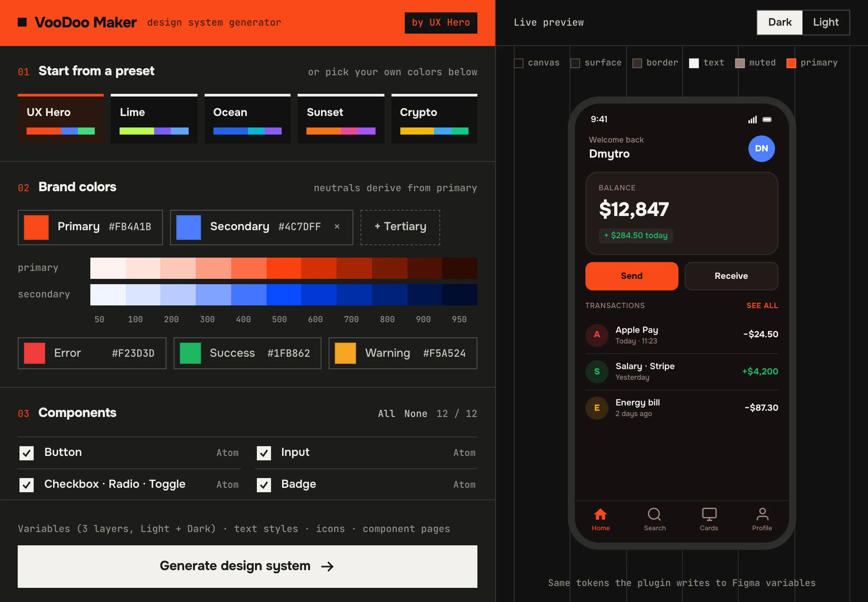Image resolution: width=868 pixels, height=602 pixels.
Task: Open Cards icon in phone bottom bar
Action: coord(709,514)
